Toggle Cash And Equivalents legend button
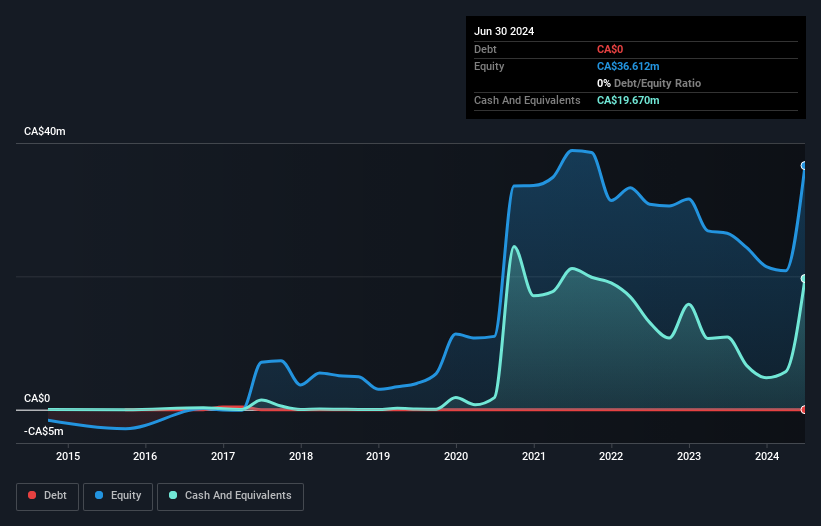 [x=230, y=496]
